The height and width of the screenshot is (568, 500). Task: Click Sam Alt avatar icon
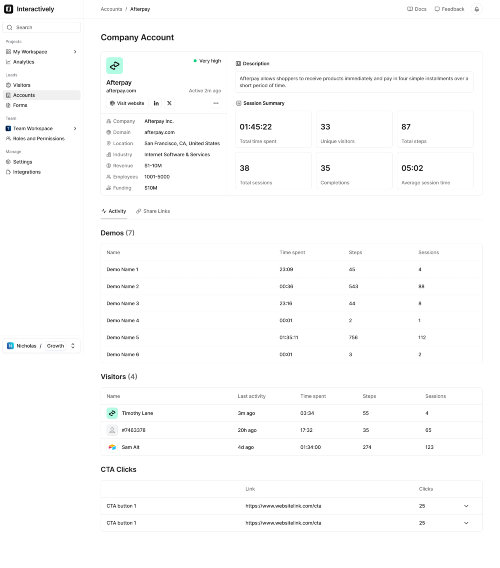(x=112, y=447)
